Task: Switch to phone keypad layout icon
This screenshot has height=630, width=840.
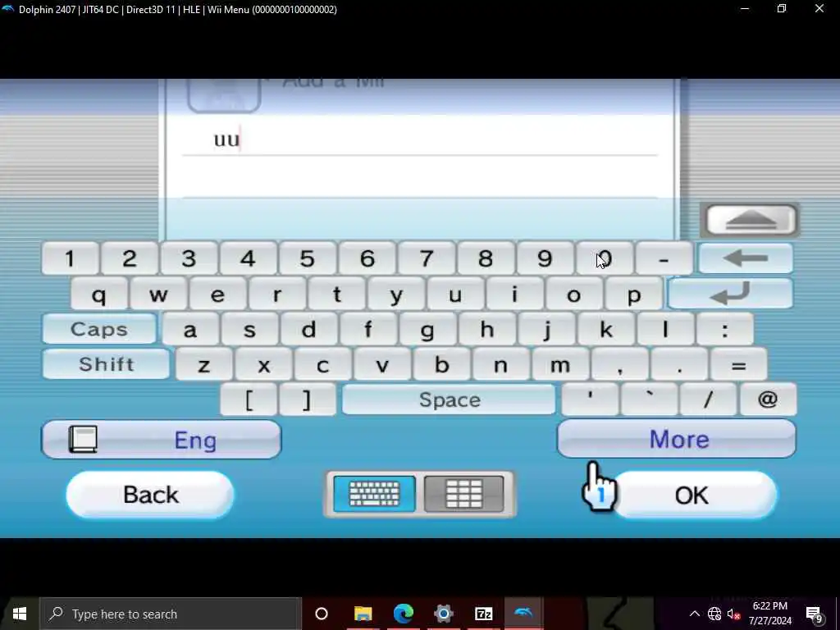Action: point(464,493)
